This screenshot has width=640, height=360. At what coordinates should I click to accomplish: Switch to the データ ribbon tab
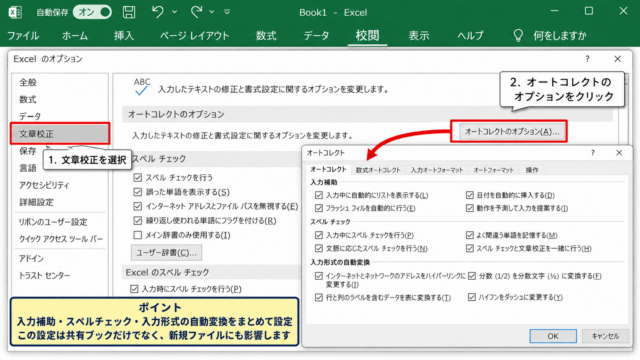[x=316, y=36]
